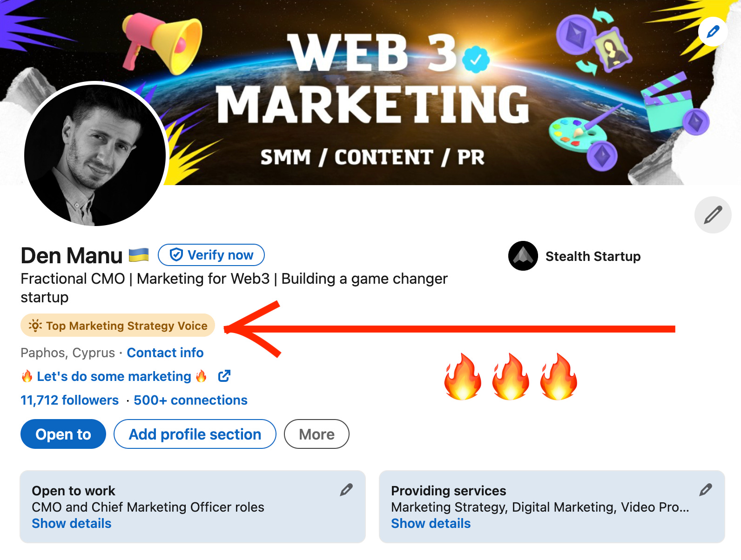Click the Verify now button
741x560 pixels.
tap(211, 255)
